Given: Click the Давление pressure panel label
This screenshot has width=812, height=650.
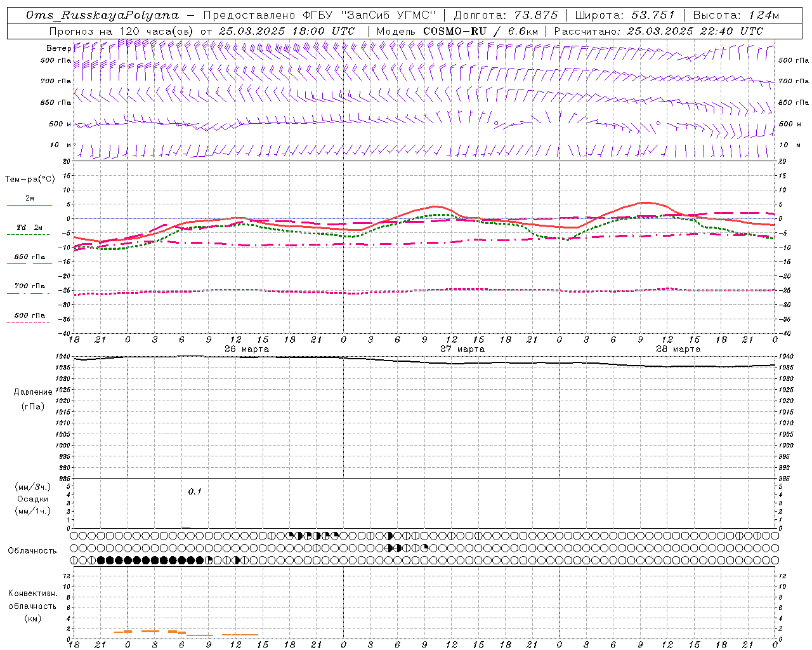Looking at the screenshot, I should tap(33, 392).
